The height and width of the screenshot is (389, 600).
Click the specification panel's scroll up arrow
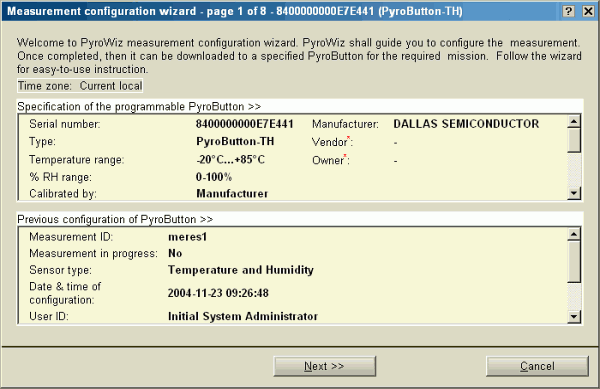coord(574,122)
